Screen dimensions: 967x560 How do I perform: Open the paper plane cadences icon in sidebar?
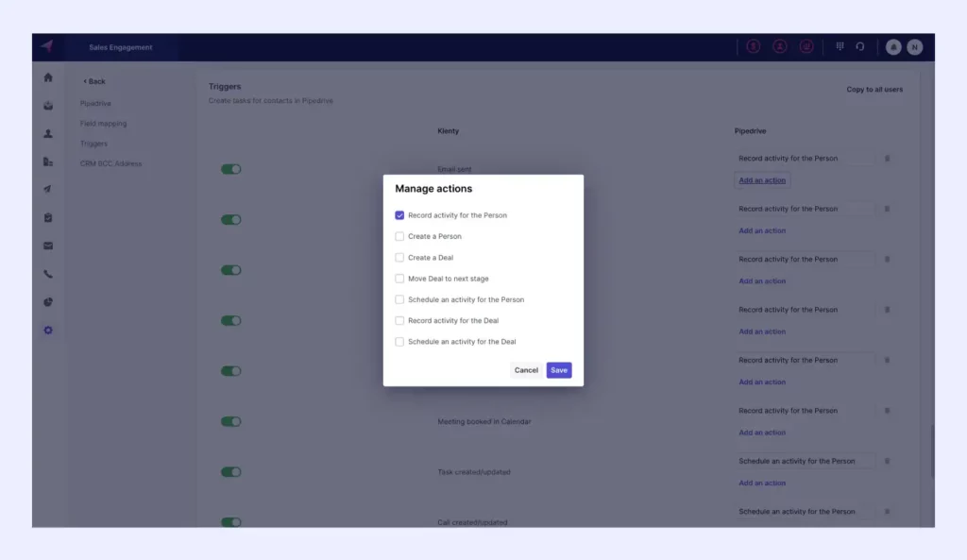pos(48,189)
